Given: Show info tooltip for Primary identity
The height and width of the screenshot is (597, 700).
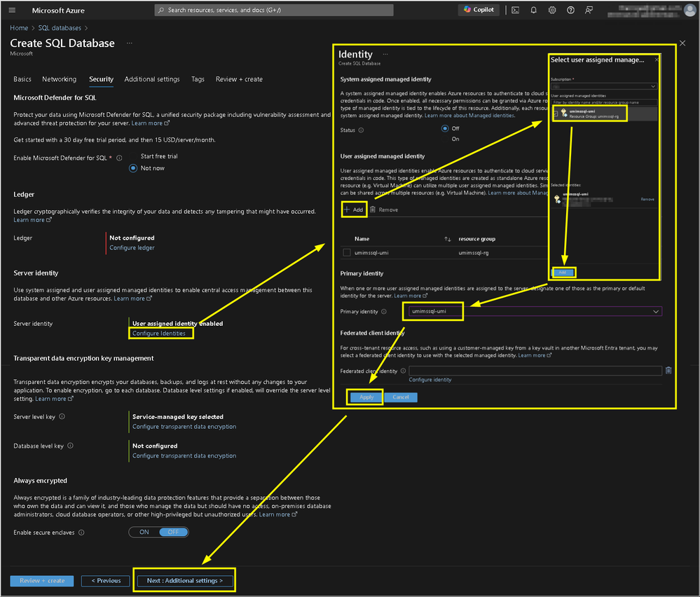Looking at the screenshot, I should coord(384,312).
